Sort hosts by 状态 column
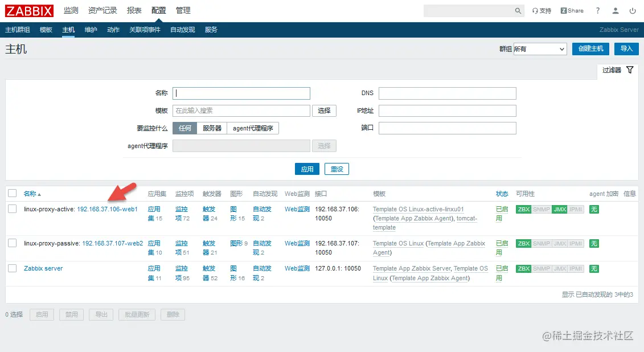 [x=502, y=194]
